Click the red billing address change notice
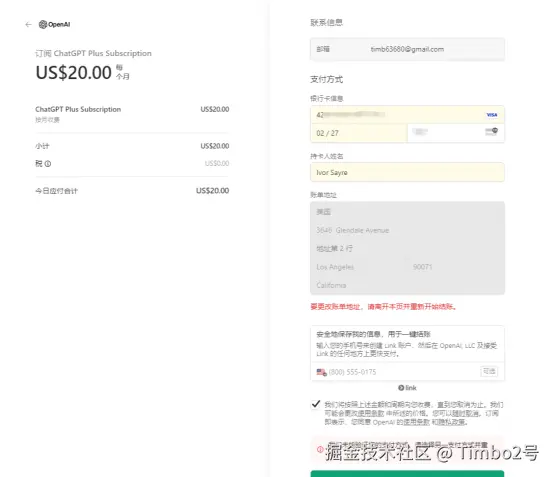The height and width of the screenshot is (477, 554). 383,307
